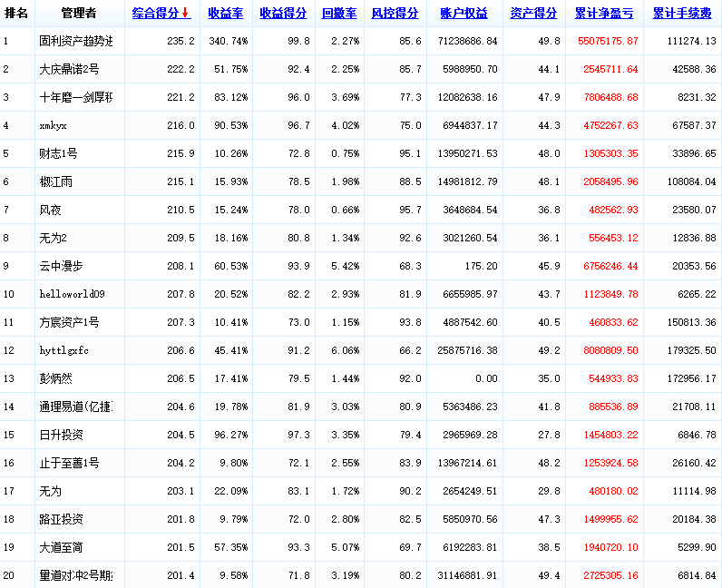
Task: Click manager name 大道至简
Action: (x=62, y=547)
